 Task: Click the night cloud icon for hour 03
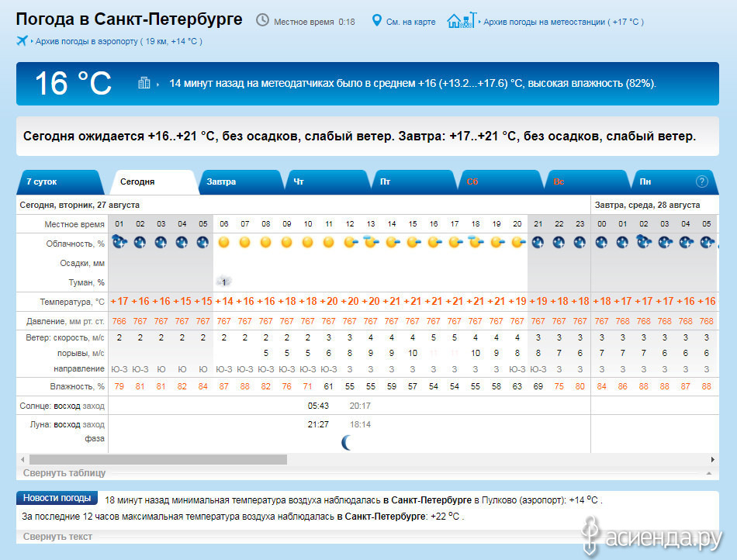[161, 243]
